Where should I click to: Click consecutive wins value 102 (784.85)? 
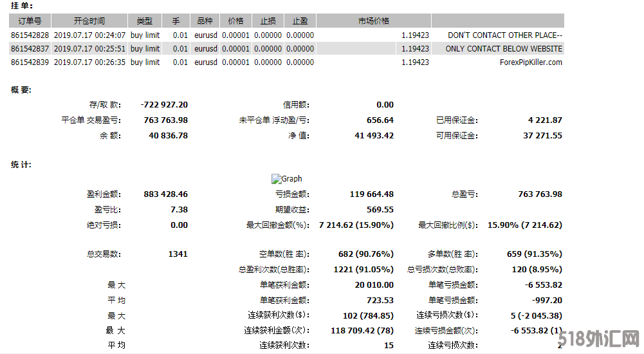click(368, 316)
